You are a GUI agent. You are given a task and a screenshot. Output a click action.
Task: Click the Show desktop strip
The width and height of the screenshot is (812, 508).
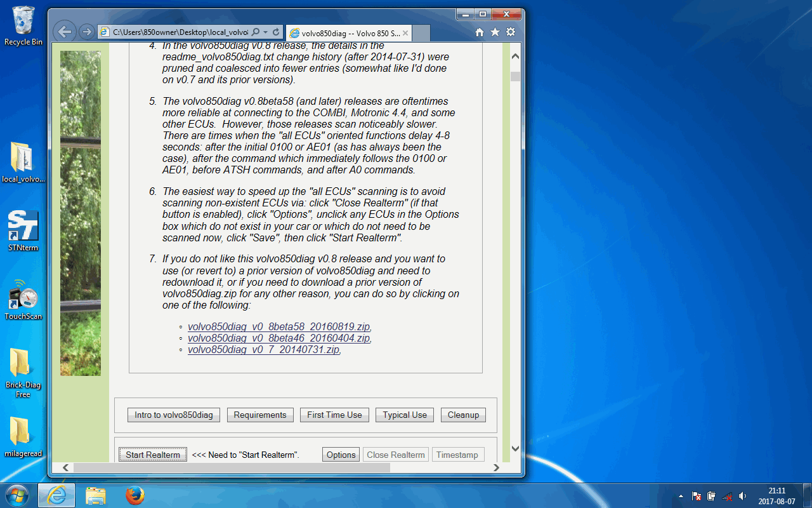pos(808,495)
